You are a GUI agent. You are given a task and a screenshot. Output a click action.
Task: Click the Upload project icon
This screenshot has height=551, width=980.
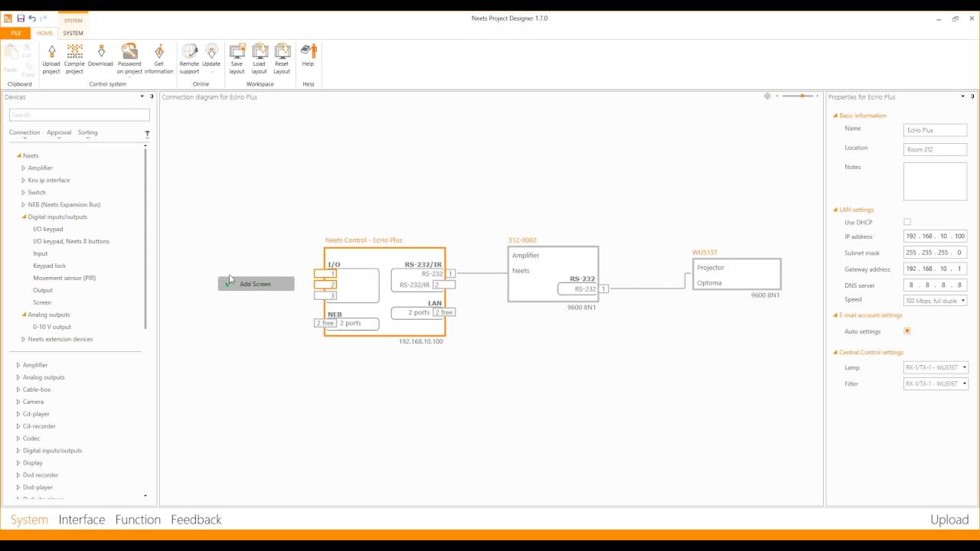click(x=51, y=53)
